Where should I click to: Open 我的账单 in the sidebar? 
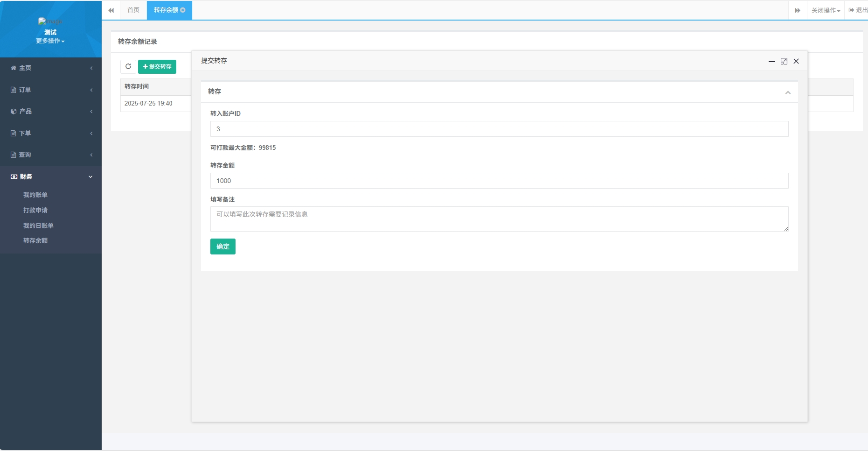point(35,195)
